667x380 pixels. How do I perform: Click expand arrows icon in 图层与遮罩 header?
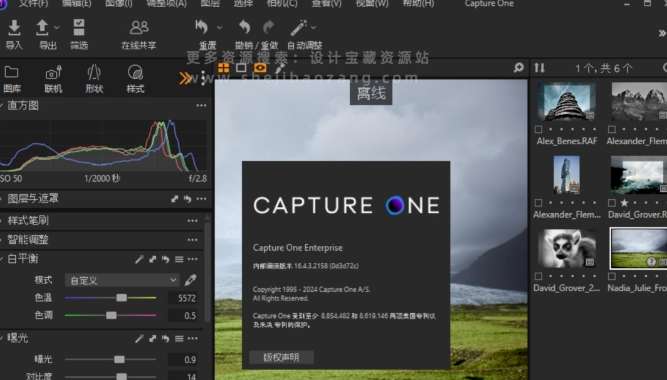click(x=174, y=198)
